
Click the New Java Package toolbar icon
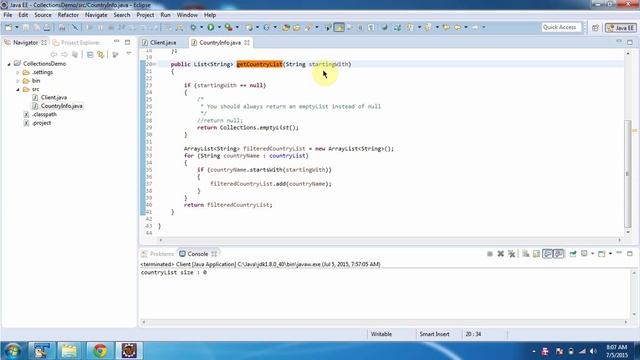249,27
